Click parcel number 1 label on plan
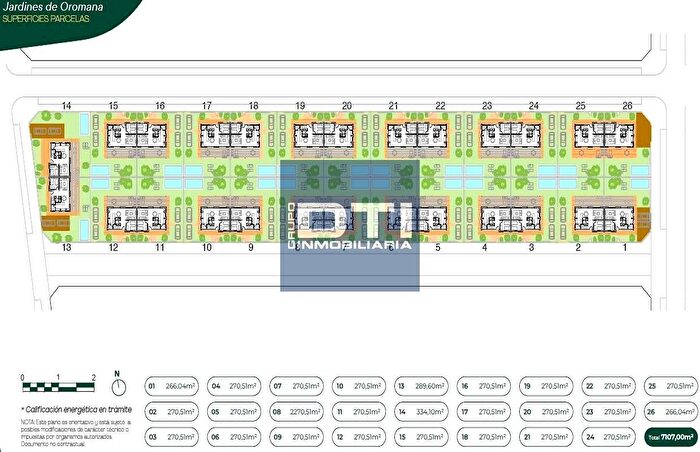This screenshot has width=700, height=452. pyautogui.click(x=627, y=247)
